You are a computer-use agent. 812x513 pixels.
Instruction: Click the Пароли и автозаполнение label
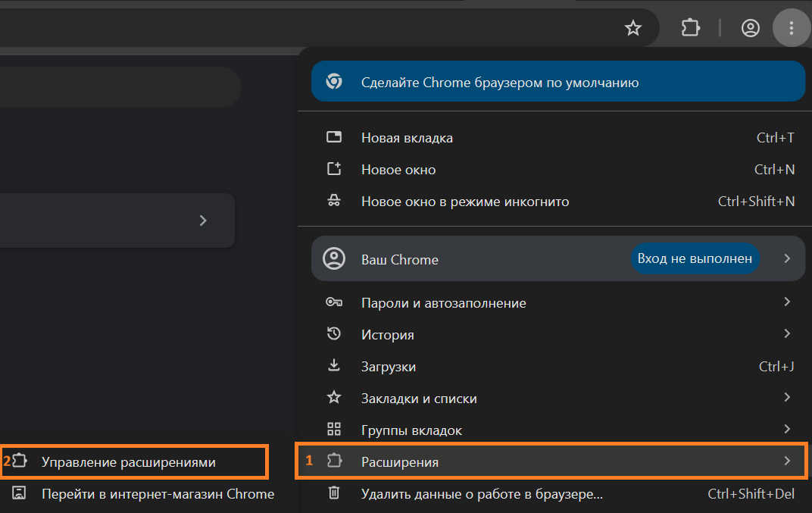click(x=444, y=302)
